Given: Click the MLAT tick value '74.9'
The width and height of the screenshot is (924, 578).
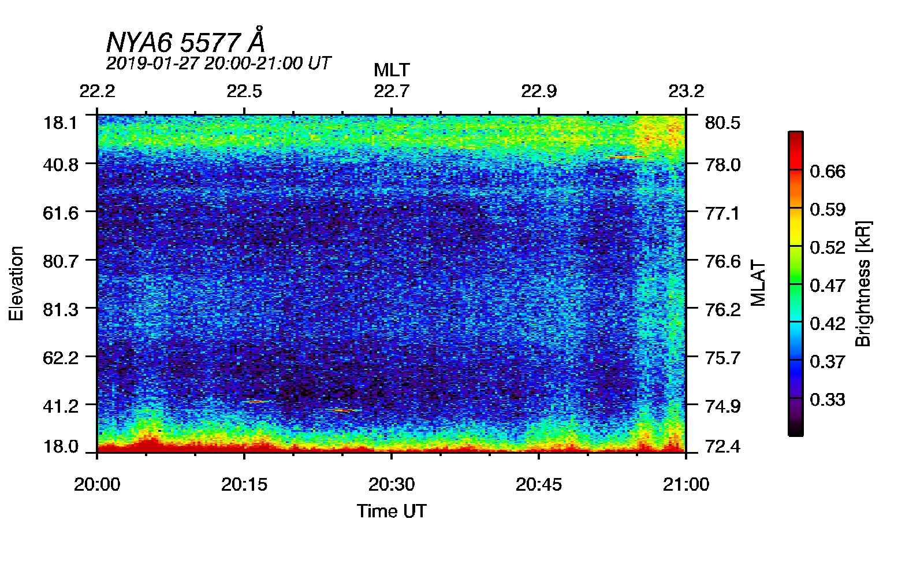Looking at the screenshot, I should pyautogui.click(x=723, y=406).
